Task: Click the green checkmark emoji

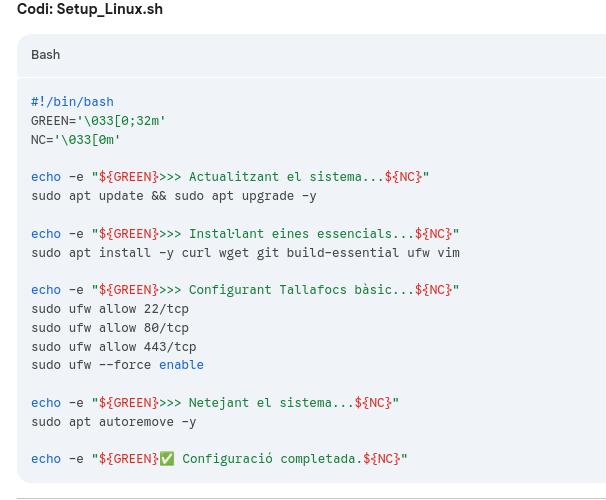Action: [x=166, y=459]
